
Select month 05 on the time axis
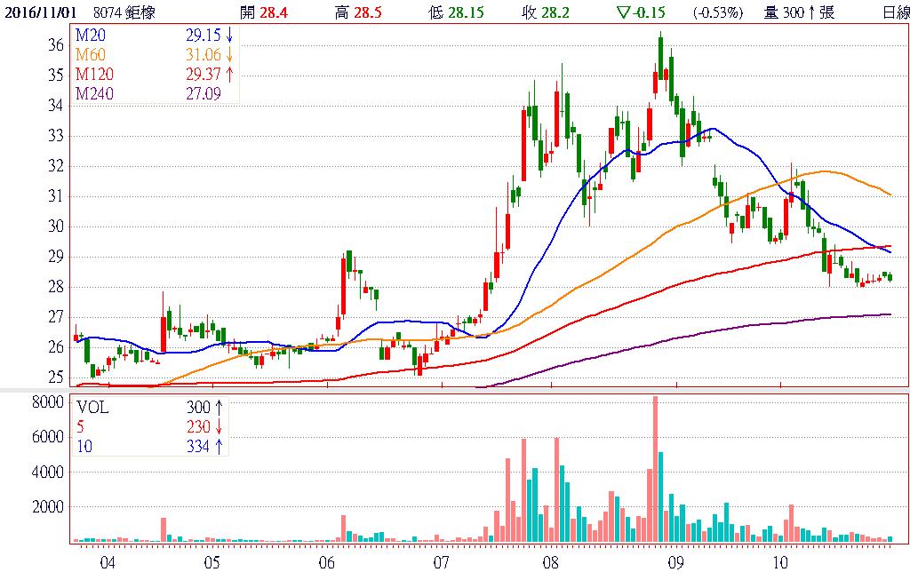tap(212, 562)
